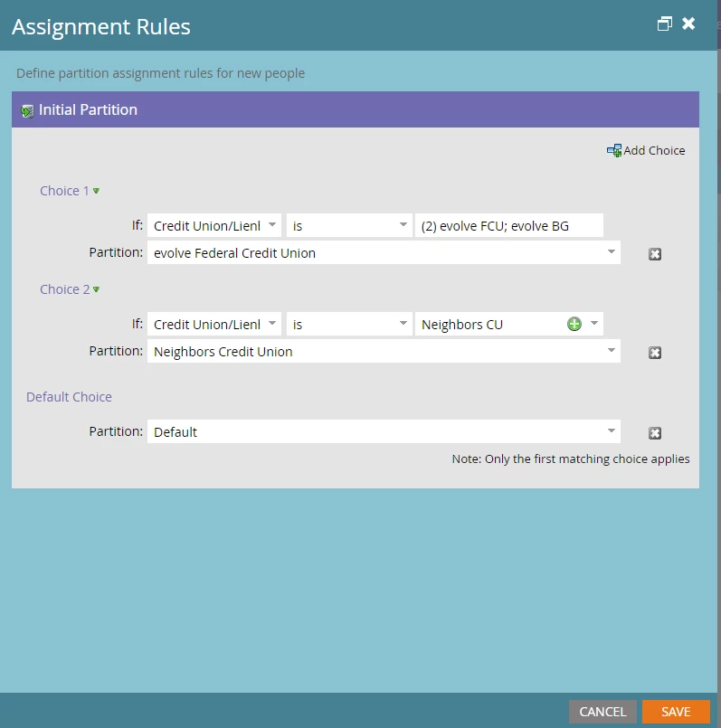This screenshot has width=721, height=728.
Task: Click the Add Choice link text
Action: click(654, 150)
